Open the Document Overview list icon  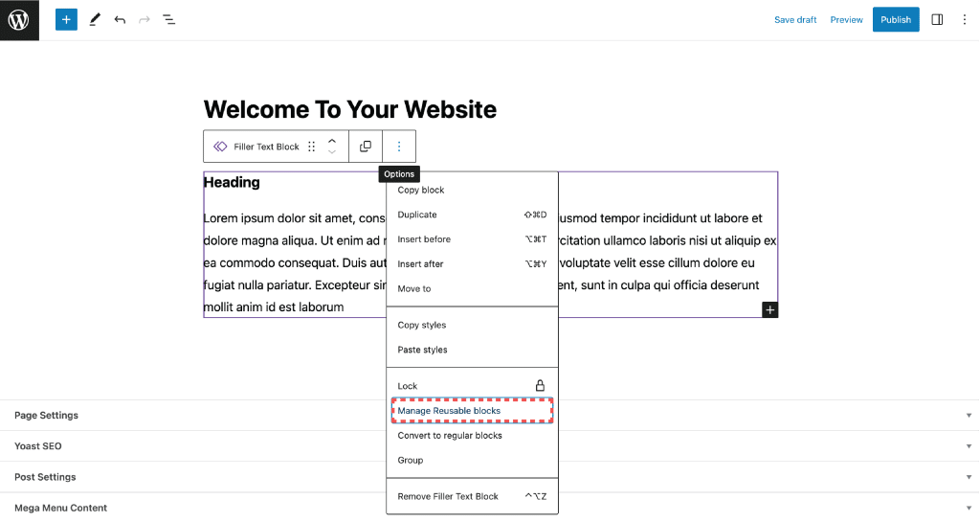169,20
